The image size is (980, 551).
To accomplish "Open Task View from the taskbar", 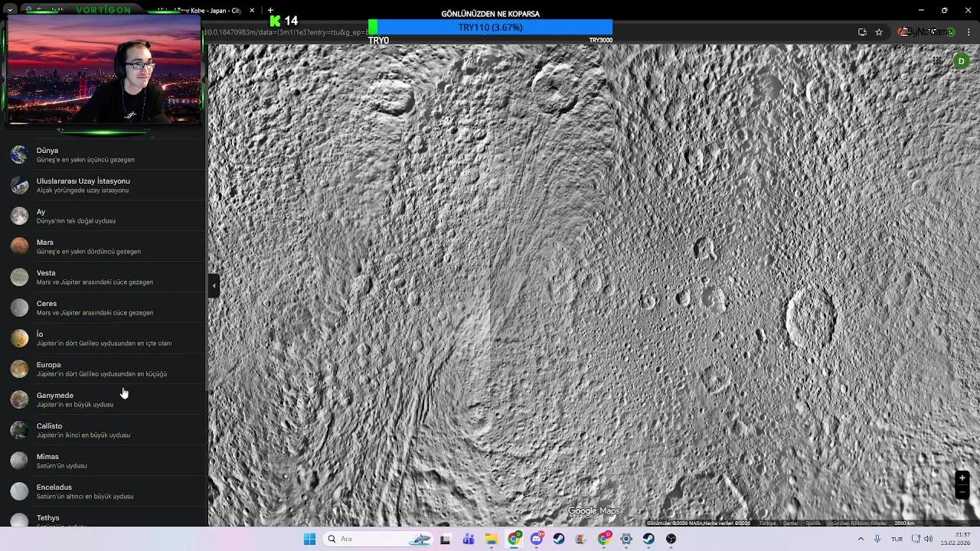I will point(446,539).
